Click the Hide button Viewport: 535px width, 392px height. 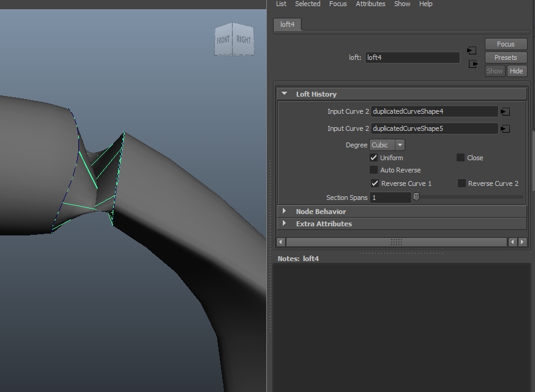pyautogui.click(x=517, y=71)
